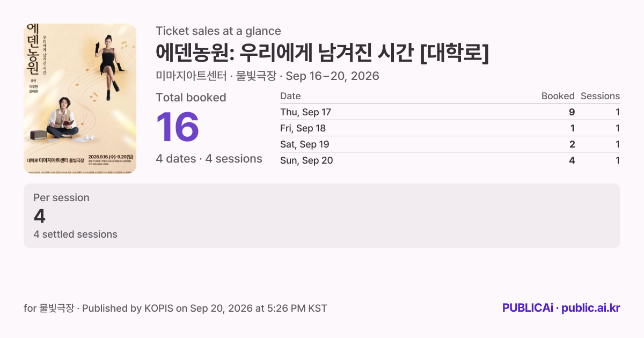Click the Total booked label
This screenshot has height=338, width=644.
pos(191,98)
